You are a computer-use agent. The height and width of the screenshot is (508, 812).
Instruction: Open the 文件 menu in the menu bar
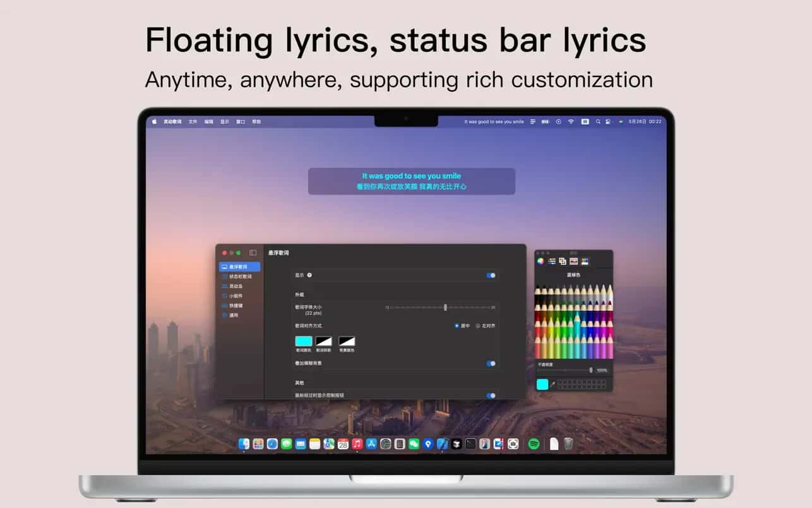pyautogui.click(x=193, y=121)
